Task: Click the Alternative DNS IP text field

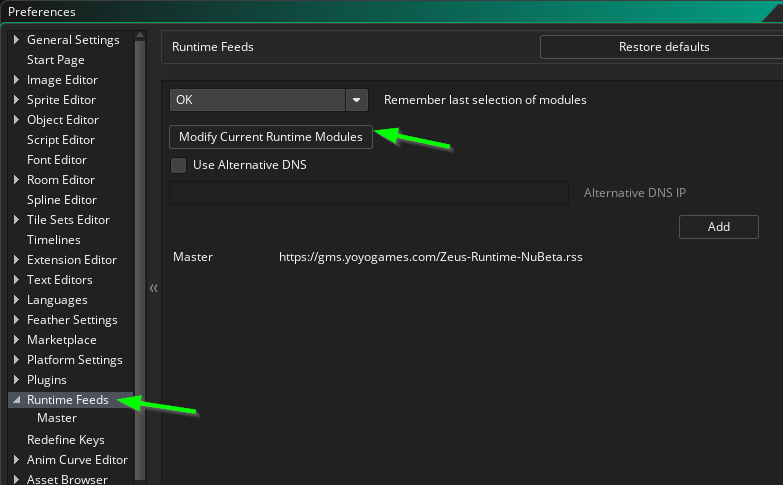Action: [x=369, y=193]
